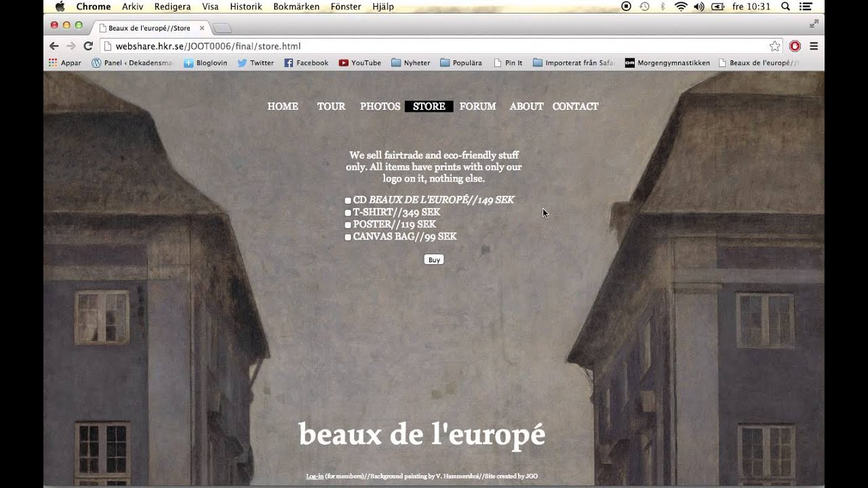
Task: Open Spotlight search magnifier in menu bar
Action: [x=785, y=7]
